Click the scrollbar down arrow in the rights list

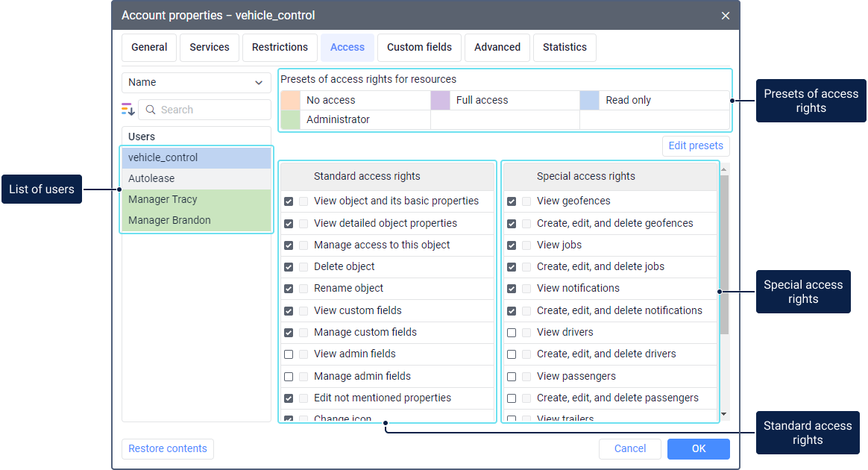click(x=723, y=413)
